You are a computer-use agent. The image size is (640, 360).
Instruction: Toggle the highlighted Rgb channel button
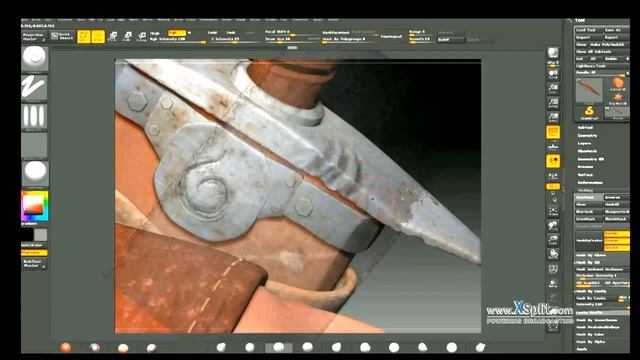(x=176, y=33)
